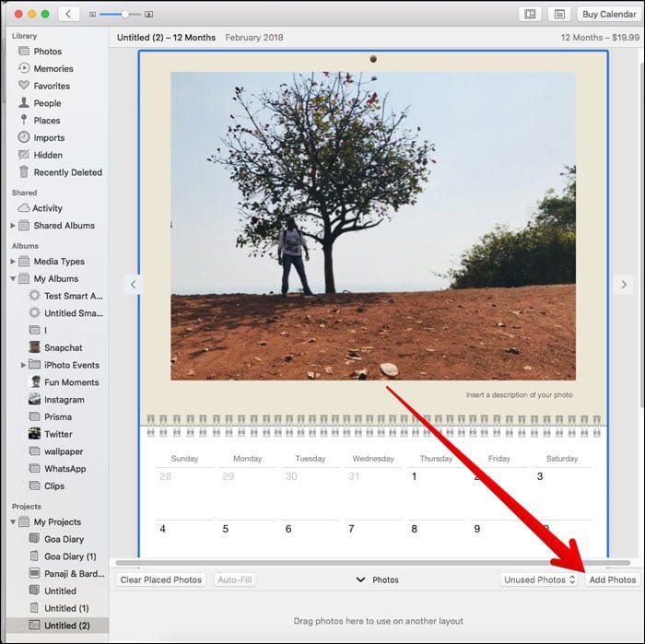645x644 pixels.
Task: Select the Favorites heart icon
Action: 24,85
